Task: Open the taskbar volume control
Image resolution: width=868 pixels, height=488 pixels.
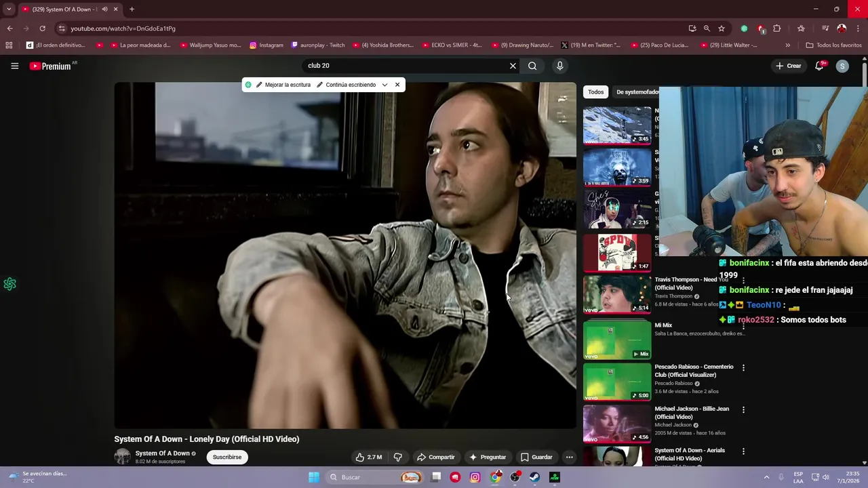Action: click(x=826, y=477)
